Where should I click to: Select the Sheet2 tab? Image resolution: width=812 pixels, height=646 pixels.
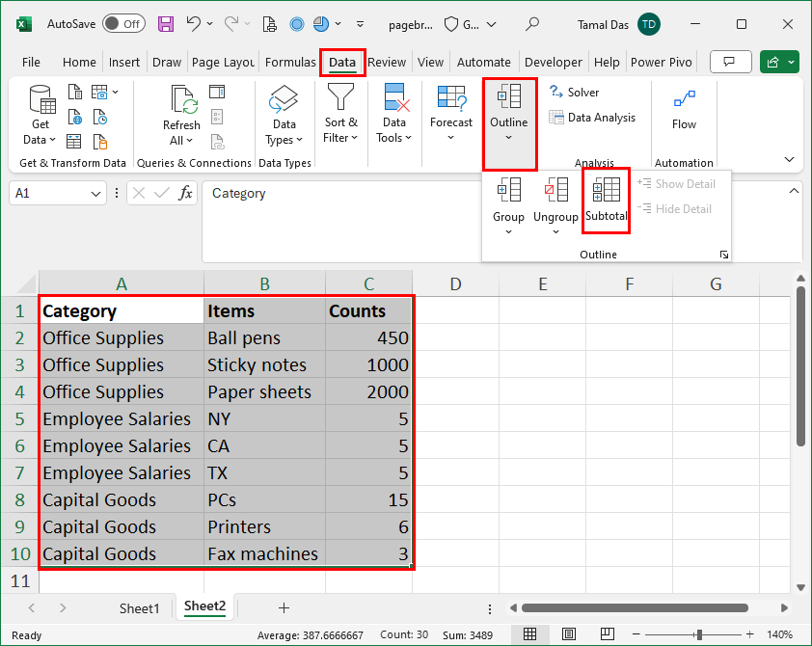click(205, 606)
